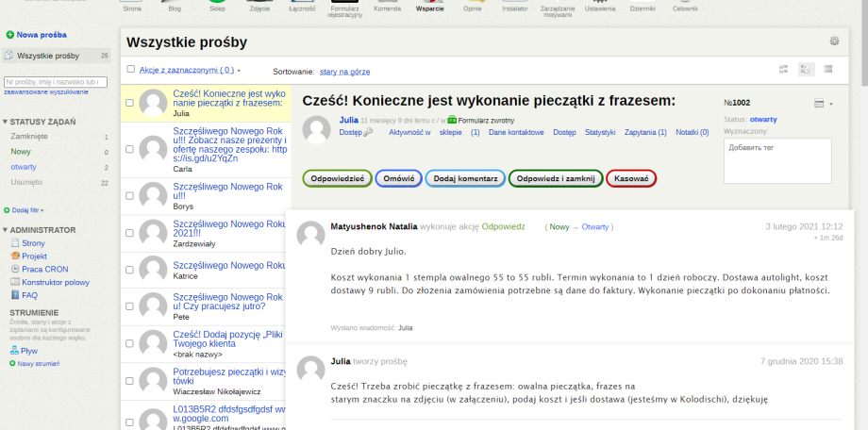Filter by Usunięto status
The height and width of the screenshot is (430, 868).
click(26, 182)
